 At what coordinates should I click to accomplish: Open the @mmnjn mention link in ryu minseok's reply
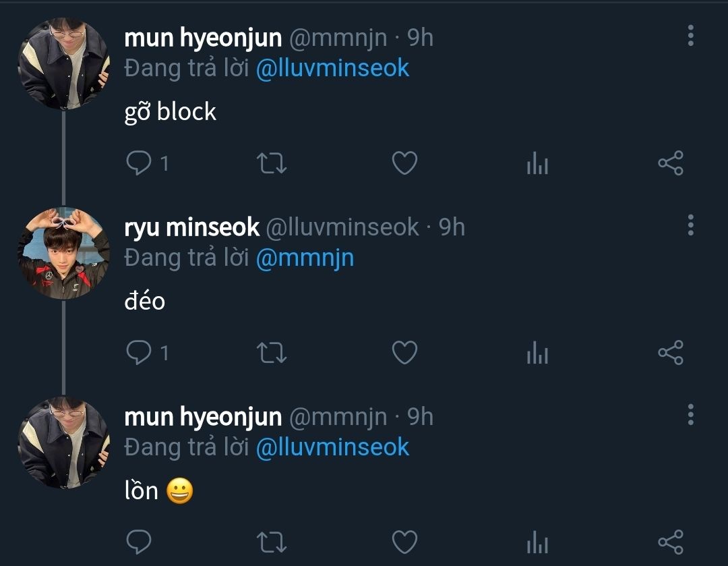click(305, 258)
